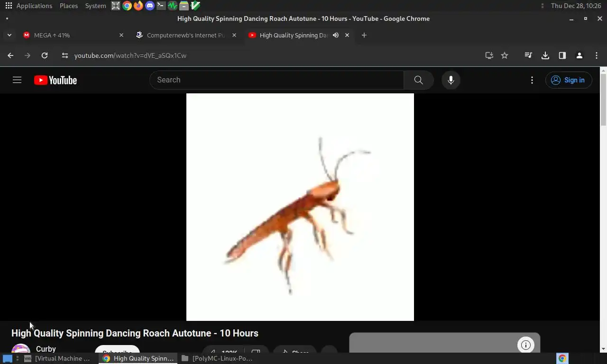Open the Chrome profile menu
The height and width of the screenshot is (364, 607).
pyautogui.click(x=579, y=55)
